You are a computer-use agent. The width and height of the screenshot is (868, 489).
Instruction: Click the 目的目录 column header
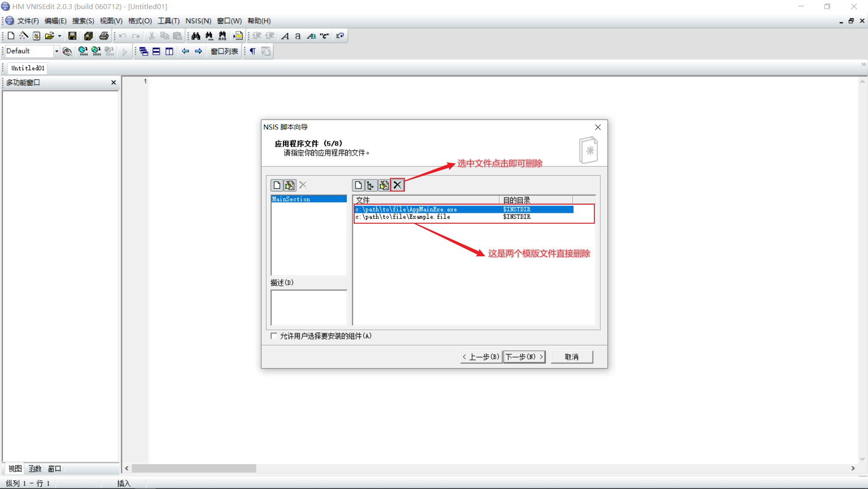536,200
